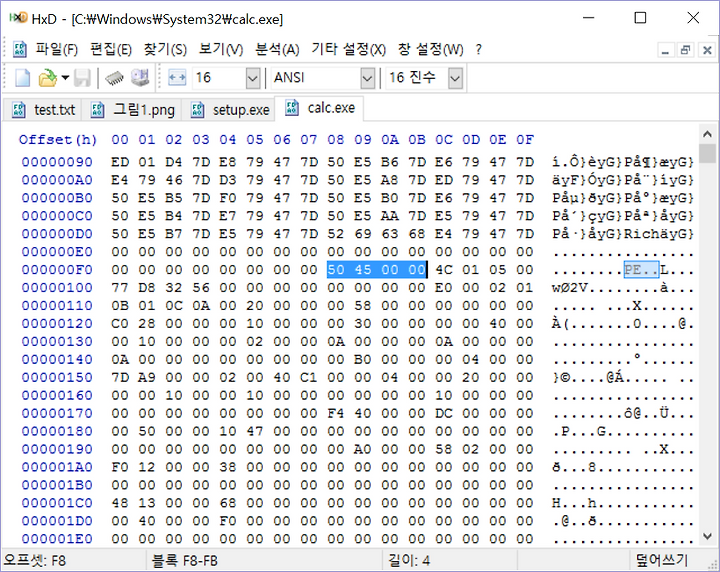
Task: Open the 기타 설정(X) menu
Action: [x=349, y=49]
